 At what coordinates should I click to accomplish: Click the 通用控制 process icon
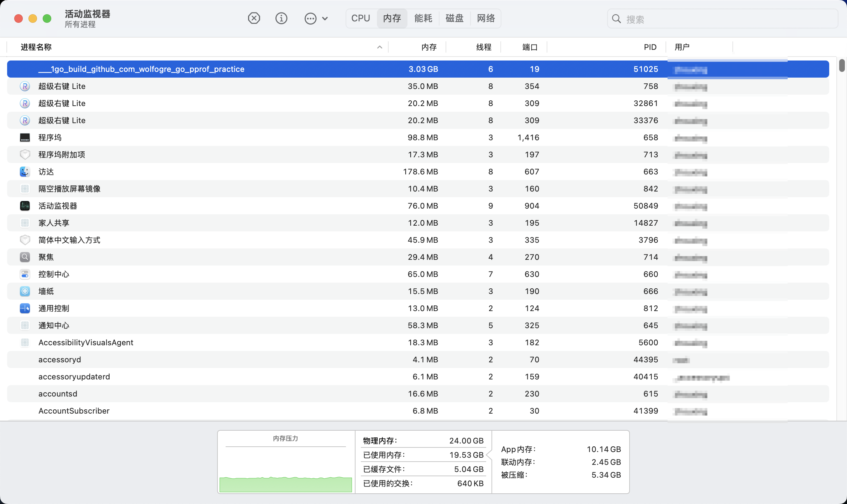tap(25, 308)
